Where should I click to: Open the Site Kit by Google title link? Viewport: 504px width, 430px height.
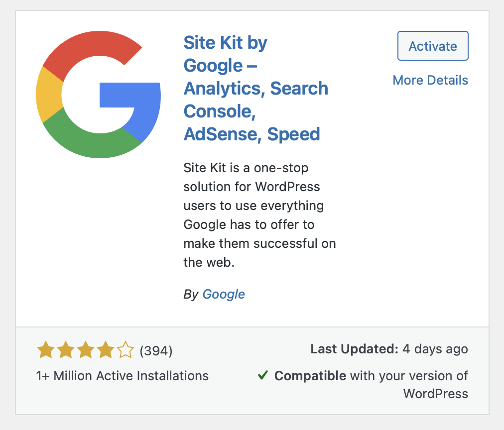pos(255,88)
